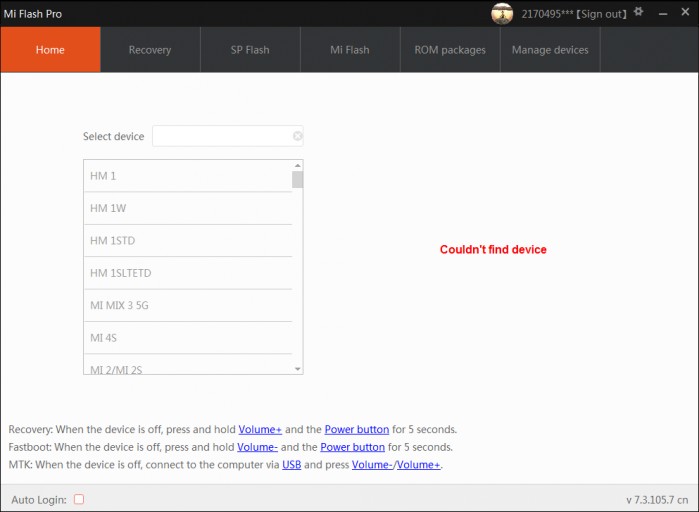Open Power button link in Recovery line
Viewport: 699px width, 512px height.
(x=357, y=429)
